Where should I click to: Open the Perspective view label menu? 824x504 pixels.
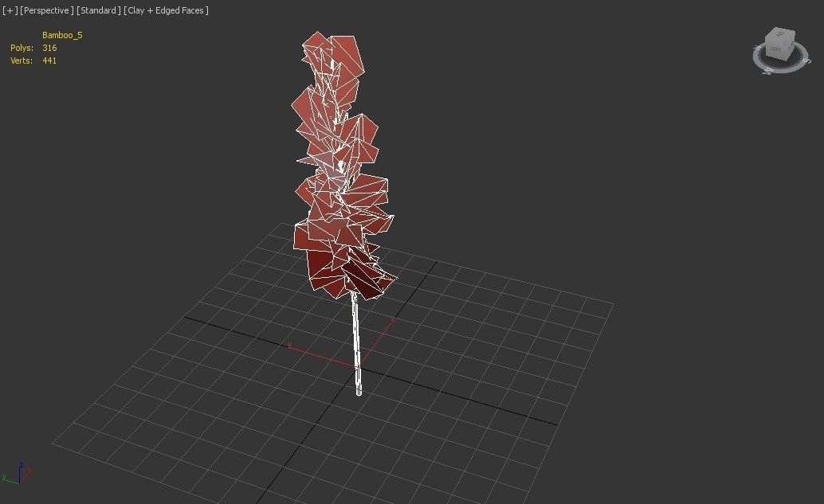pyautogui.click(x=47, y=10)
